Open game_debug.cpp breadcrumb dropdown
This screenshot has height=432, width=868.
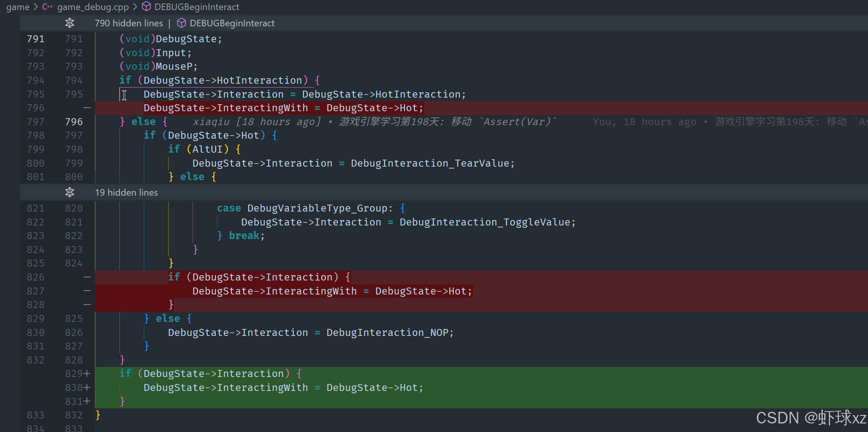tap(93, 7)
